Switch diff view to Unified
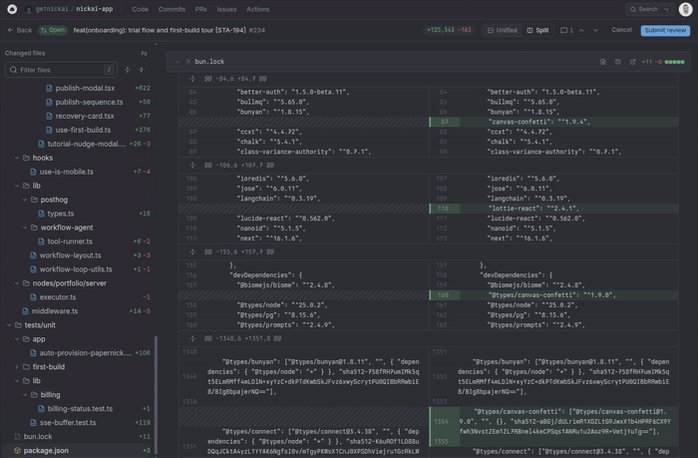The image size is (698, 458). [x=502, y=30]
